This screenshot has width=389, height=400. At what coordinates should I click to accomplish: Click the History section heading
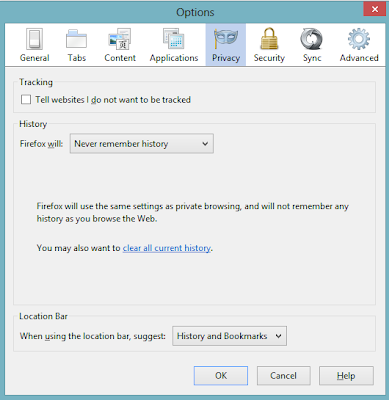click(33, 124)
